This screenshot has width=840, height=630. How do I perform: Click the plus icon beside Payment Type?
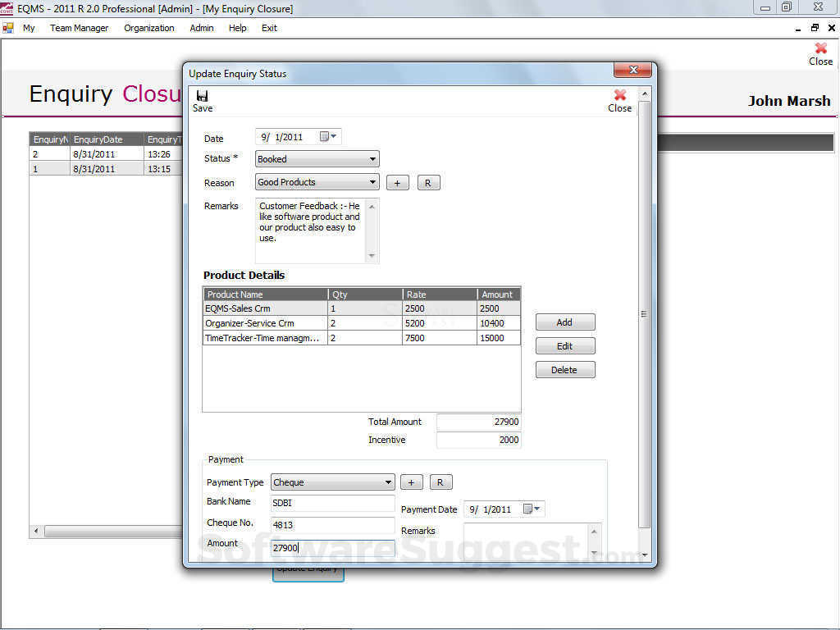pos(411,482)
